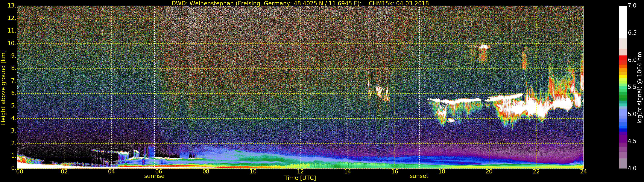This screenshot has width=644, height=182.
Task: Click the time tick label '02'
Action: tap(64, 172)
